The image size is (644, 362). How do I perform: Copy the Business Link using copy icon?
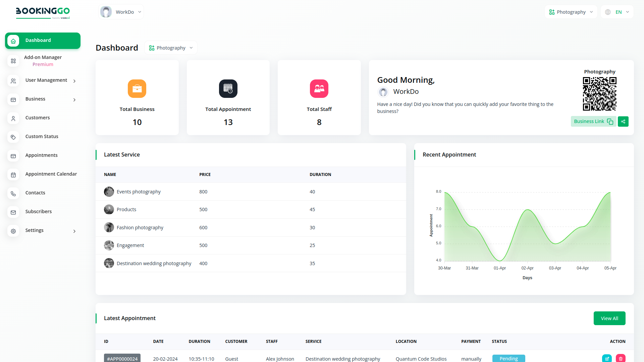[610, 121]
